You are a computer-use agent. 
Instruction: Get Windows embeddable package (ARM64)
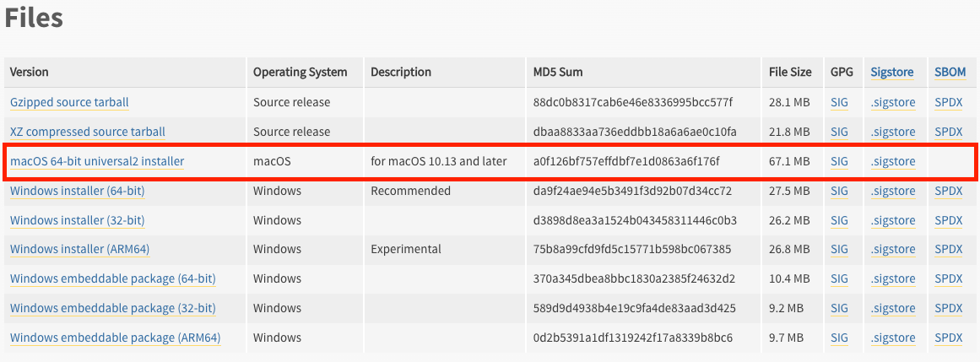(x=115, y=338)
